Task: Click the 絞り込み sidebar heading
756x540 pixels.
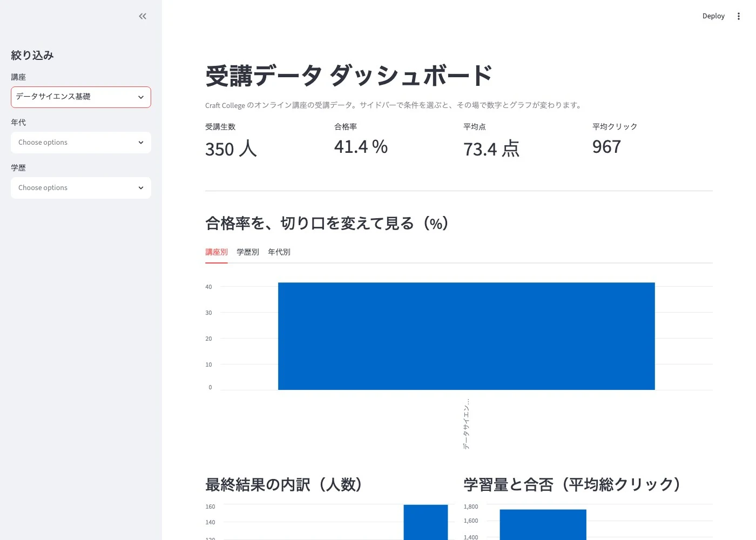Action: point(32,55)
